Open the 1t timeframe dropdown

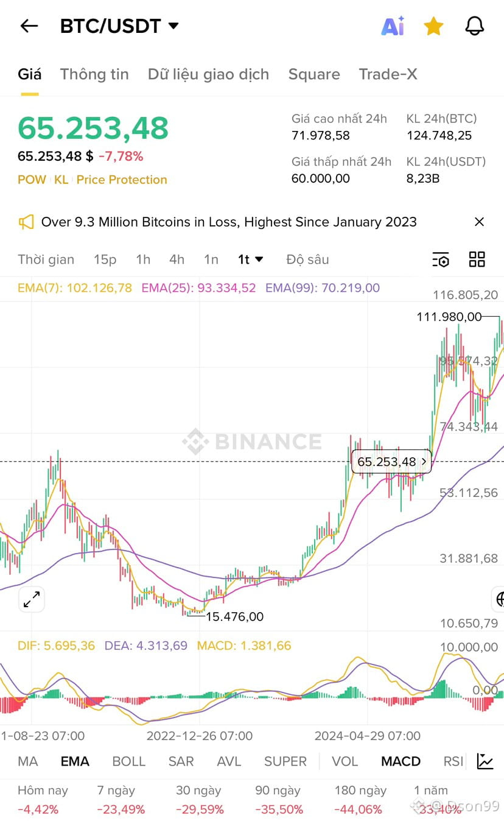(x=250, y=259)
